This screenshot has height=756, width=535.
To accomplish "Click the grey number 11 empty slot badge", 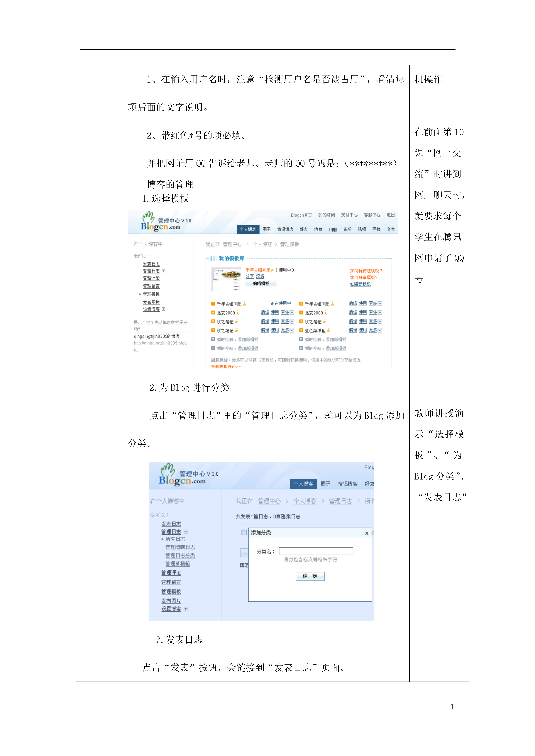I will (213, 348).
